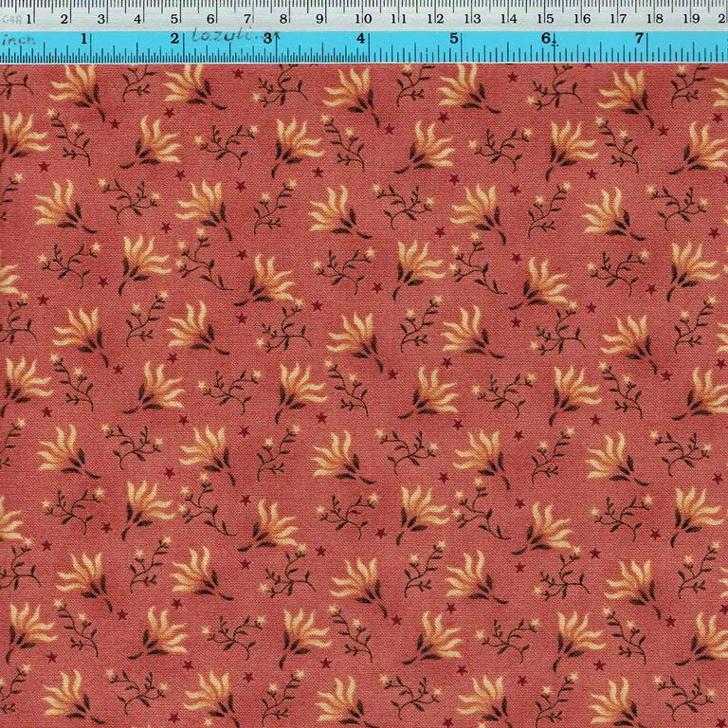Image resolution: width=728 pixels, height=728 pixels.
Task: Click number 4 on the blue inch ruler
Action: (360, 39)
